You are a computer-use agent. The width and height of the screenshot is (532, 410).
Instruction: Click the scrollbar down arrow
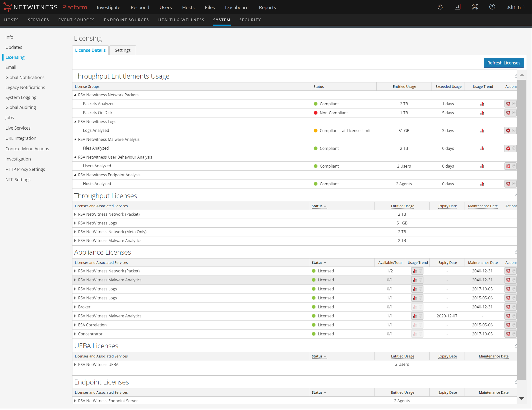tap(522, 399)
